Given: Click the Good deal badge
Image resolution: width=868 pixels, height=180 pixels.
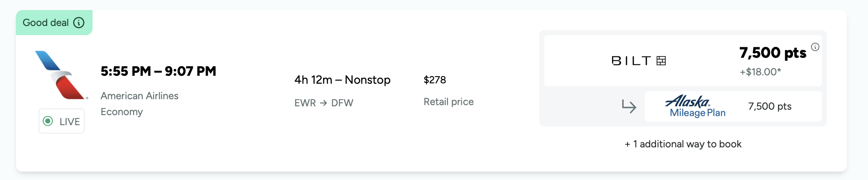Looking at the screenshot, I should (54, 23).
